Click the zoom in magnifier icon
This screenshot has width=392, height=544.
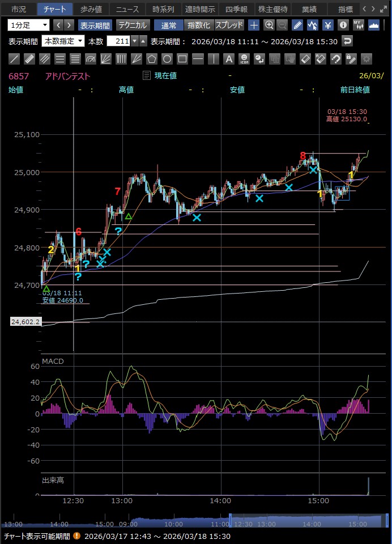[x=269, y=25]
